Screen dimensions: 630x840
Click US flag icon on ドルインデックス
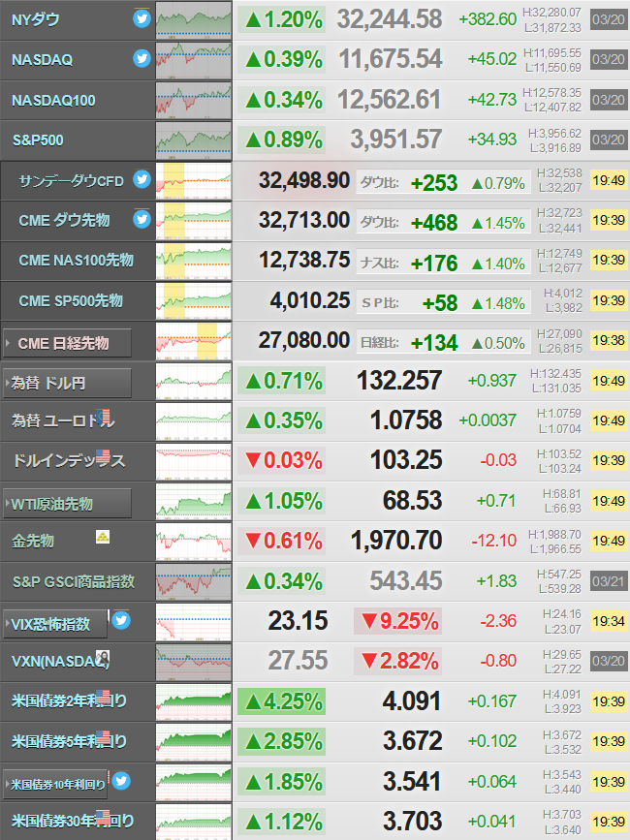tap(103, 456)
